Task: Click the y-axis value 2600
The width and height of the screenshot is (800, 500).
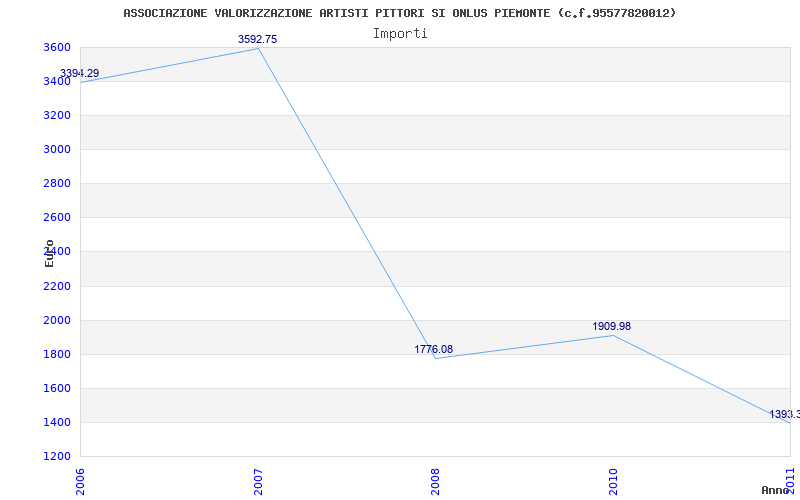Action: (x=56, y=217)
